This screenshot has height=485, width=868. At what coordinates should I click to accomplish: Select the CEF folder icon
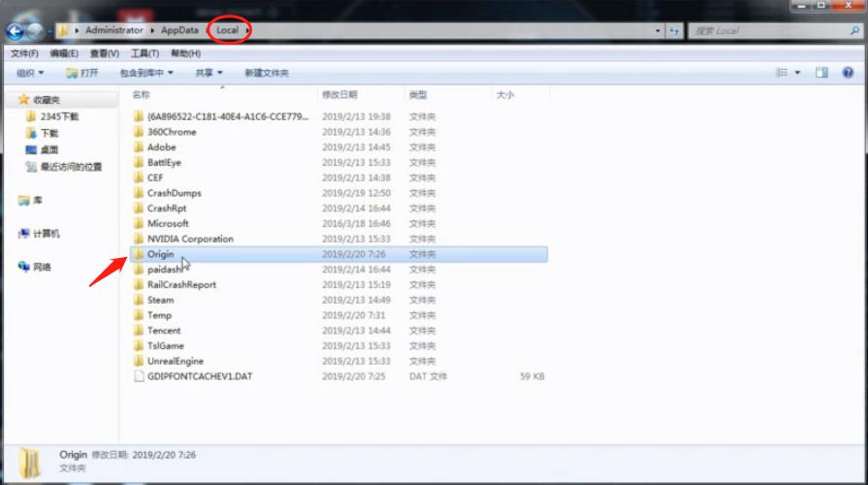click(139, 178)
